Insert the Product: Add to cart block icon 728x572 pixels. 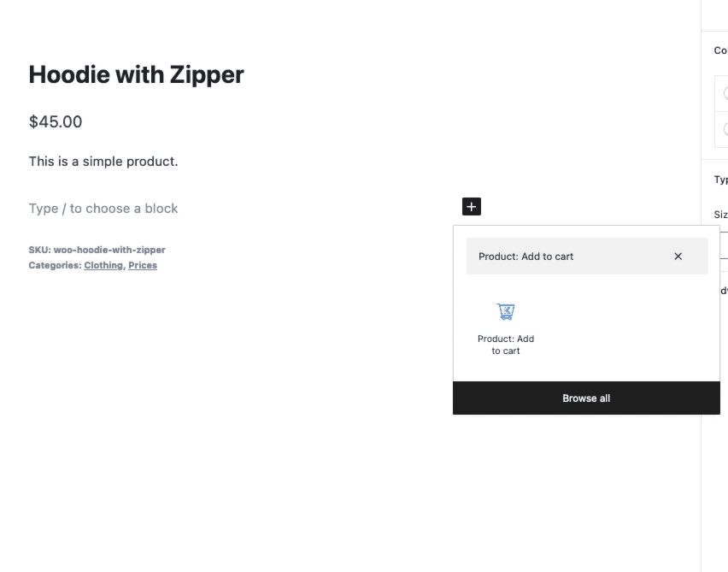[x=506, y=311]
